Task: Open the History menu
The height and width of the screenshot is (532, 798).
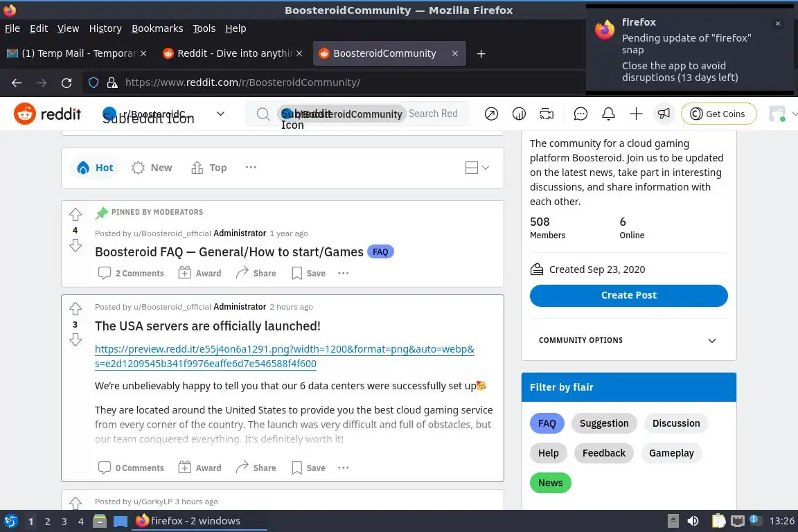Action: pos(105,28)
